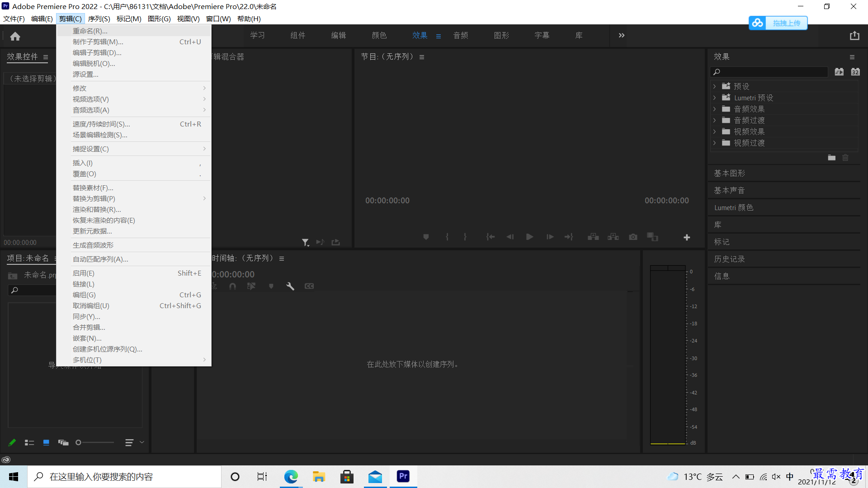868x488 pixels.
Task: Export frame with camera icon
Action: pos(633,237)
